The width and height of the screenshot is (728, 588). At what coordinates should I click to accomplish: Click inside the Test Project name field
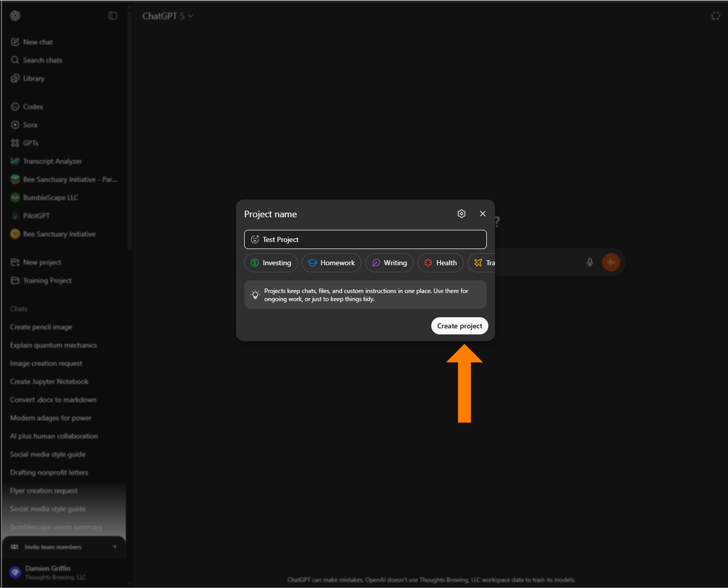(365, 239)
